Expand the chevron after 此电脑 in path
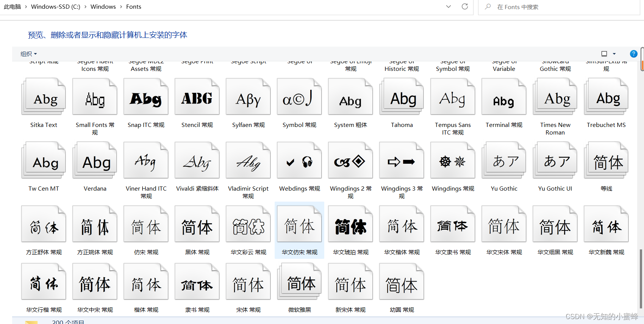Screen dimensions: 644x324 (26, 7)
